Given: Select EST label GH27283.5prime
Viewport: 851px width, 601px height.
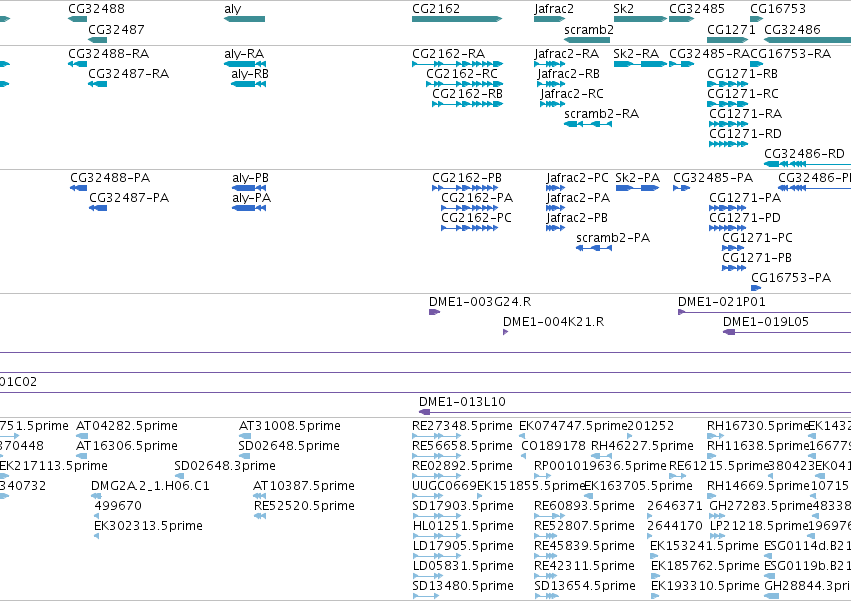Looking at the screenshot, I should [760, 506].
